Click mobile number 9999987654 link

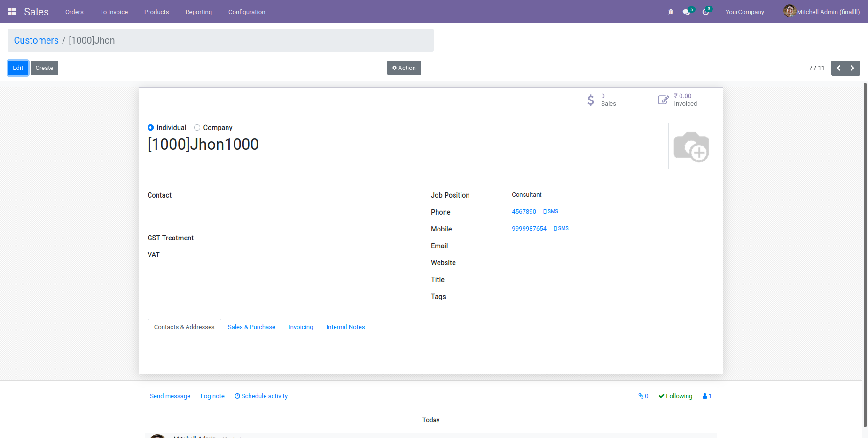529,229
